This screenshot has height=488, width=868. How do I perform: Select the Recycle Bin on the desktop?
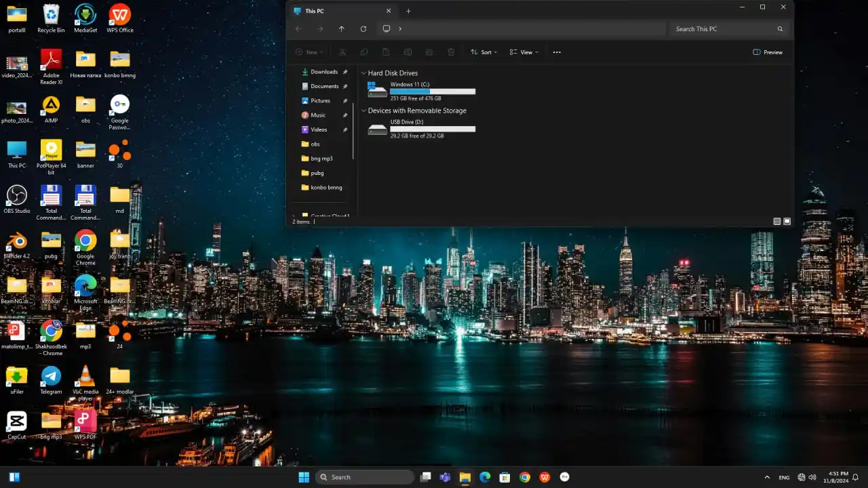click(x=51, y=18)
